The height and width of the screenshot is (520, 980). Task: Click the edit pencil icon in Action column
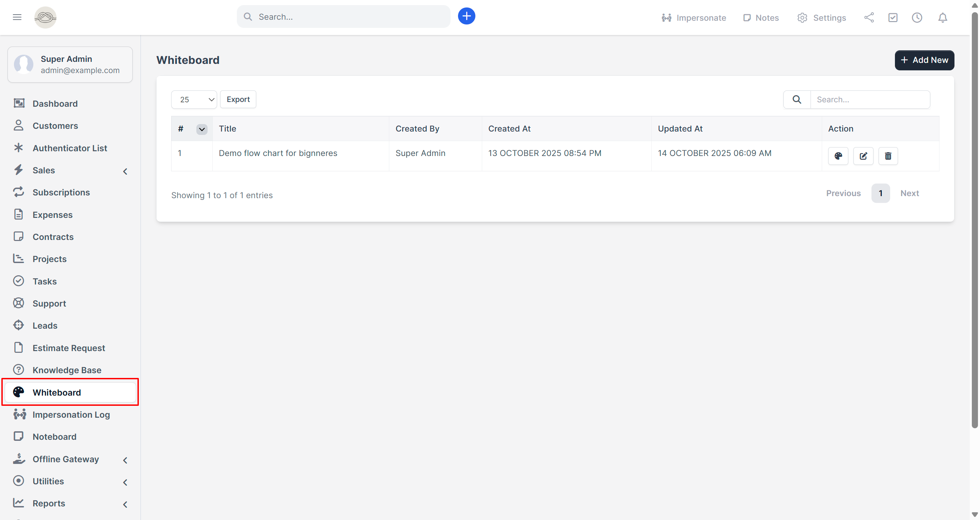(x=863, y=156)
